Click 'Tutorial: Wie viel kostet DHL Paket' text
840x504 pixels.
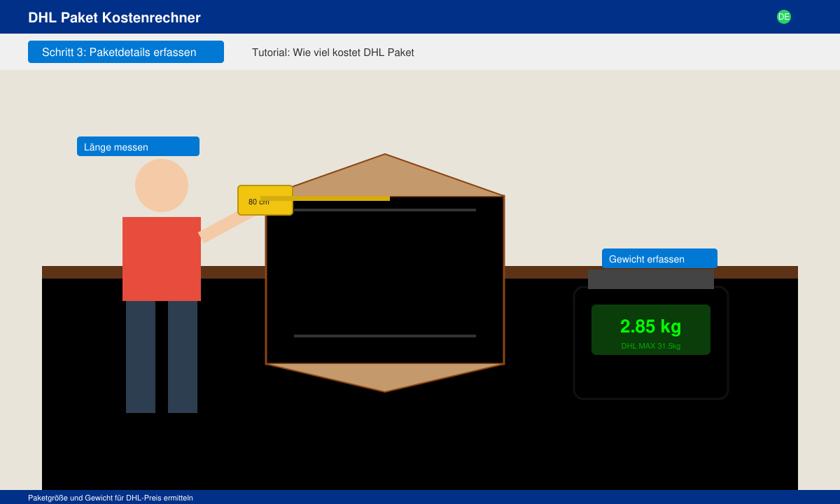[333, 52]
